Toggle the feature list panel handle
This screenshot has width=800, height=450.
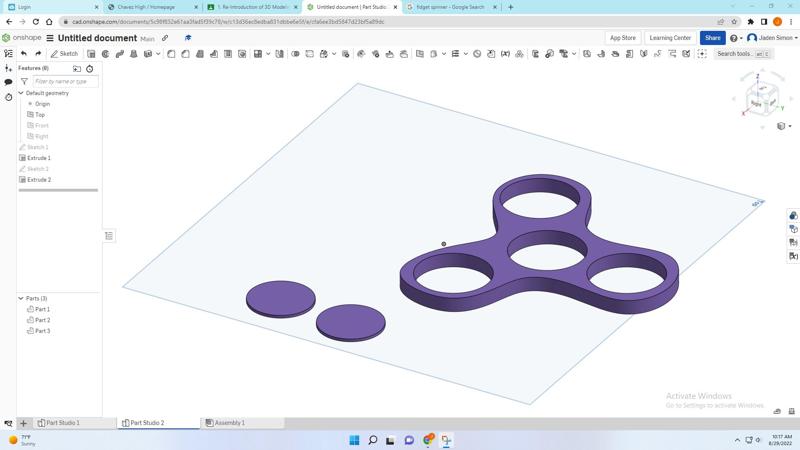[x=109, y=236]
